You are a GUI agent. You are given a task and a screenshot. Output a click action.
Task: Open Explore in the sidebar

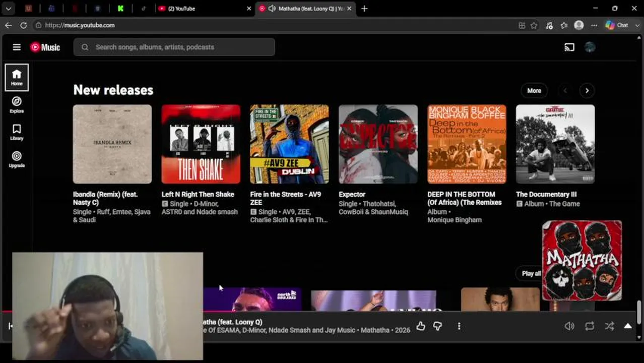click(17, 105)
